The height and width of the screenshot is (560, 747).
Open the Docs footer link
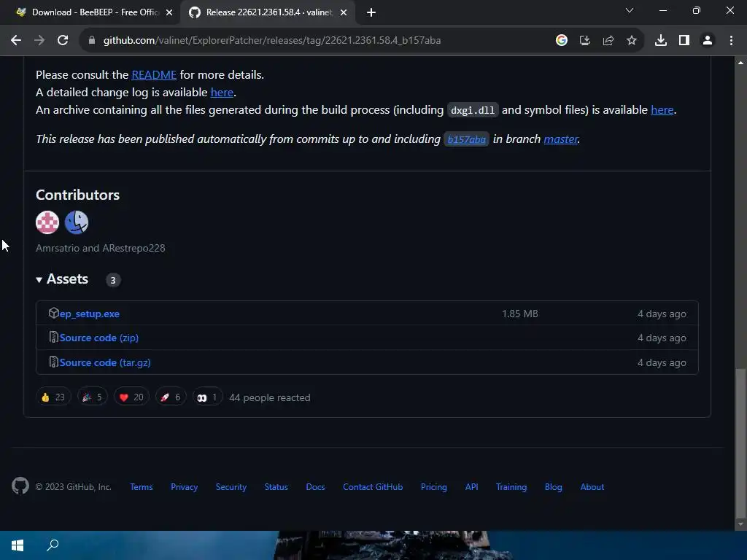(x=315, y=487)
